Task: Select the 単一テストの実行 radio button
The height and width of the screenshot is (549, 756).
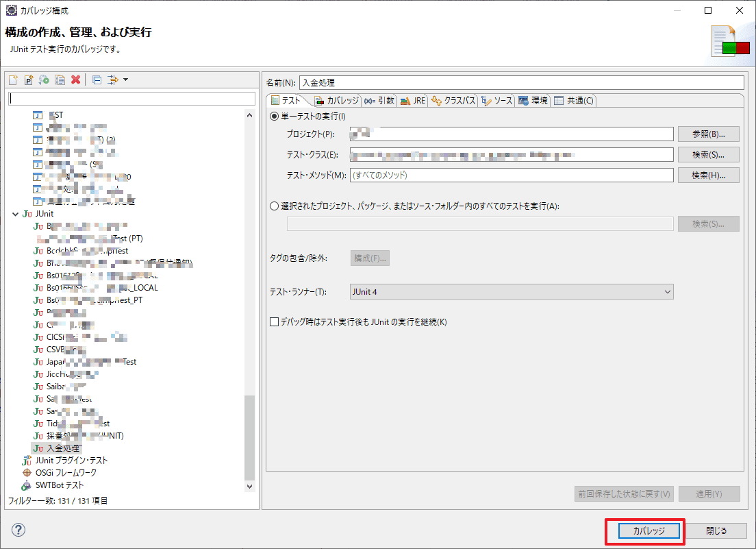Action: click(x=275, y=117)
